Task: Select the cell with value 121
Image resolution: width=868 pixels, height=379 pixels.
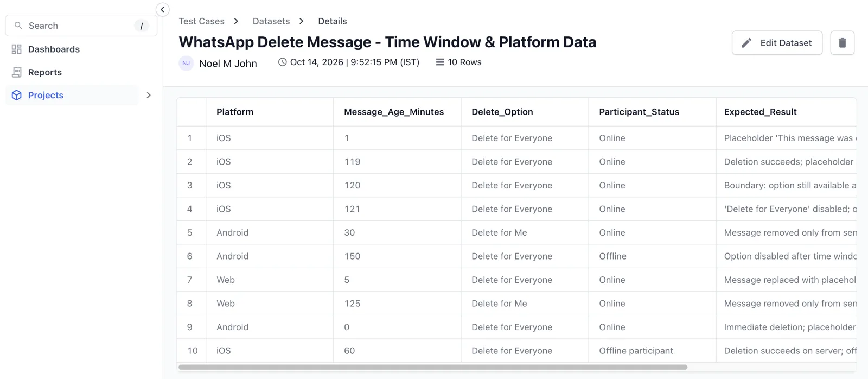Action: pyautogui.click(x=397, y=209)
